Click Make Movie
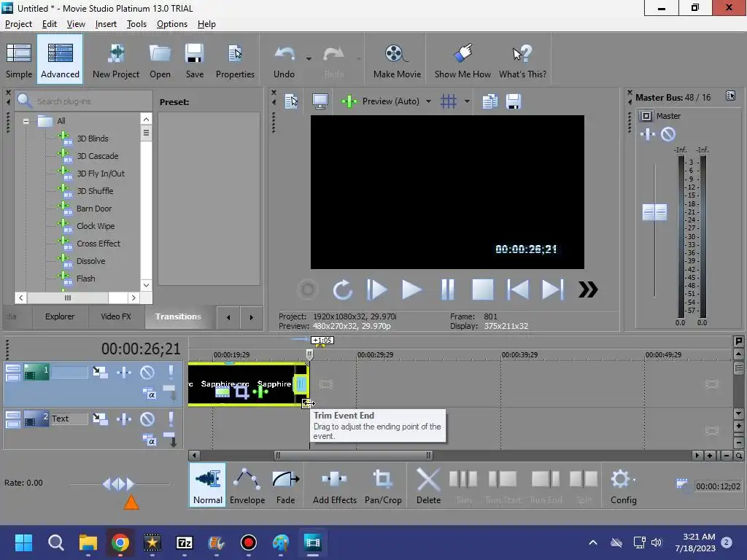Viewport: 747px width, 560px height. (397, 60)
